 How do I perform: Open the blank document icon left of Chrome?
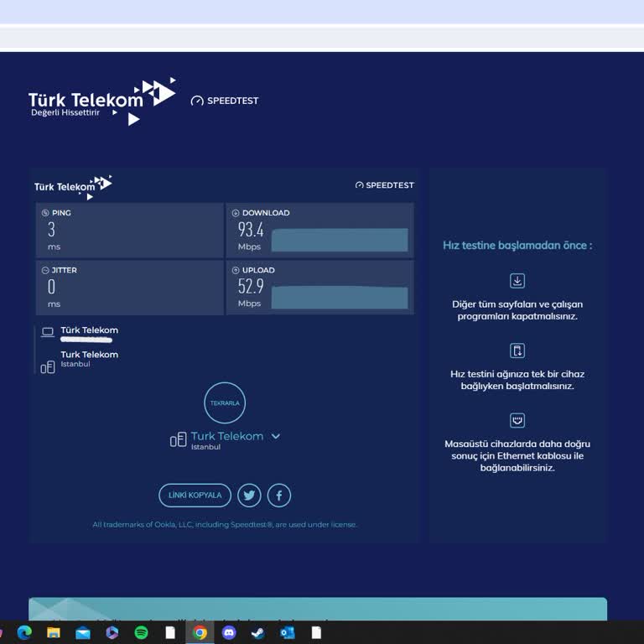pos(170,632)
